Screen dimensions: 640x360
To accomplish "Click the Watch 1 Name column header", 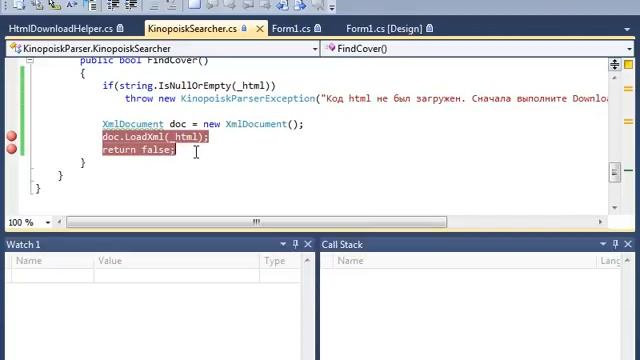I will [53, 261].
